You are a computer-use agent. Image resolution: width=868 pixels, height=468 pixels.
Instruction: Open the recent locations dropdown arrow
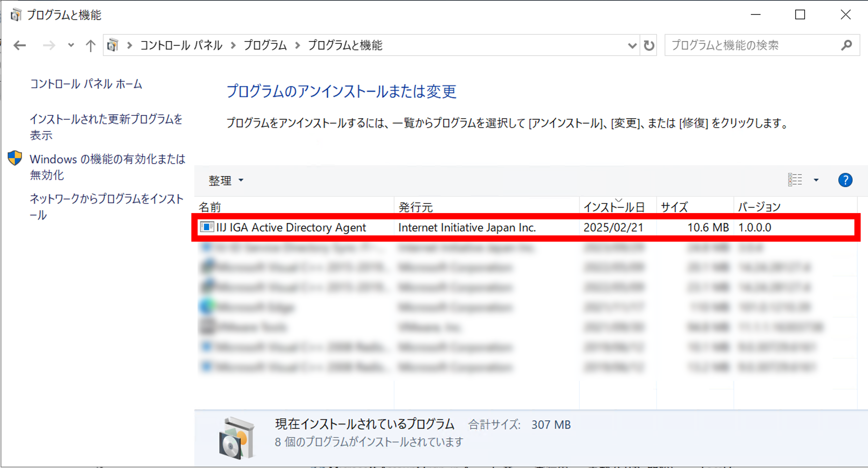[71, 45]
